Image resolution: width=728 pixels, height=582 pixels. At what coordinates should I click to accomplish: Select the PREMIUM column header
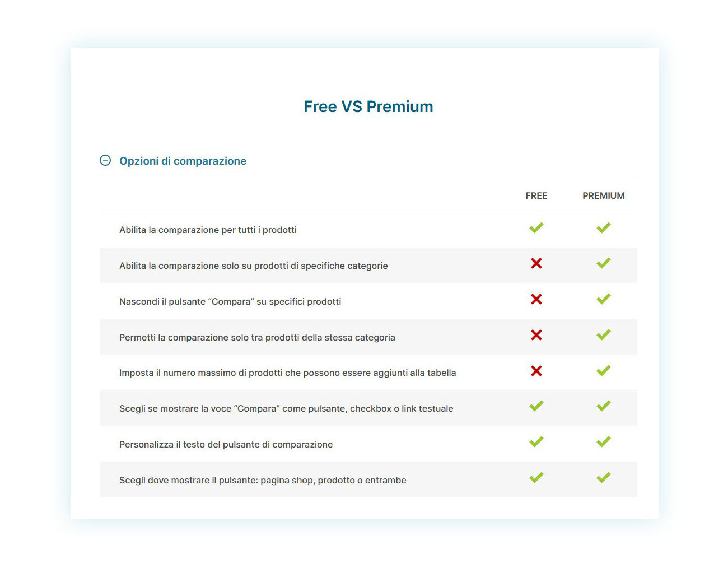603,195
